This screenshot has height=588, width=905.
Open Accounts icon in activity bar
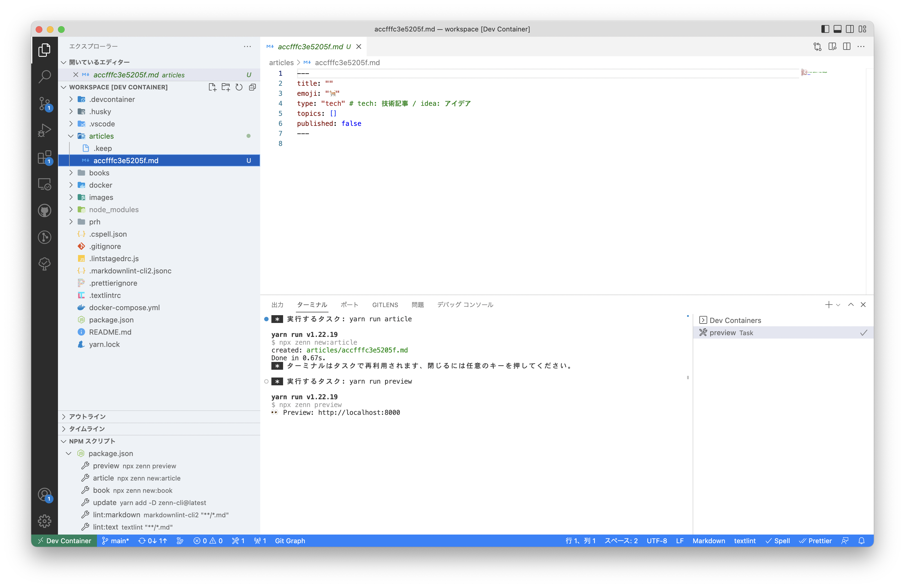tap(45, 494)
